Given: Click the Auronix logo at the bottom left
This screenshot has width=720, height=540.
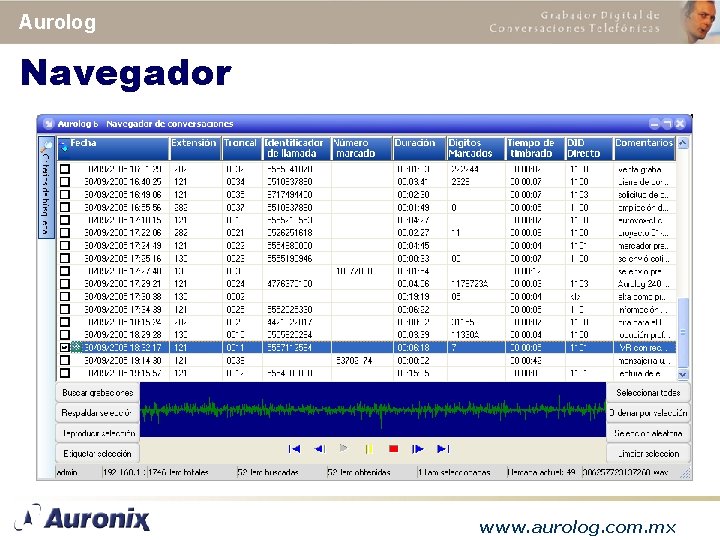Looking at the screenshot, I should pos(82,519).
